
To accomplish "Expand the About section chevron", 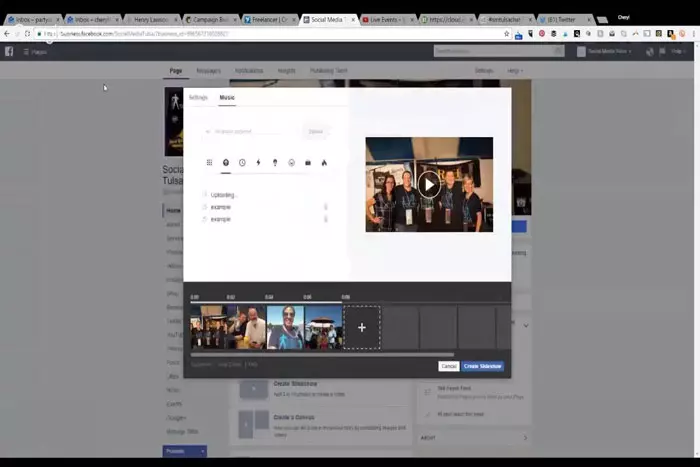I will [x=525, y=438].
